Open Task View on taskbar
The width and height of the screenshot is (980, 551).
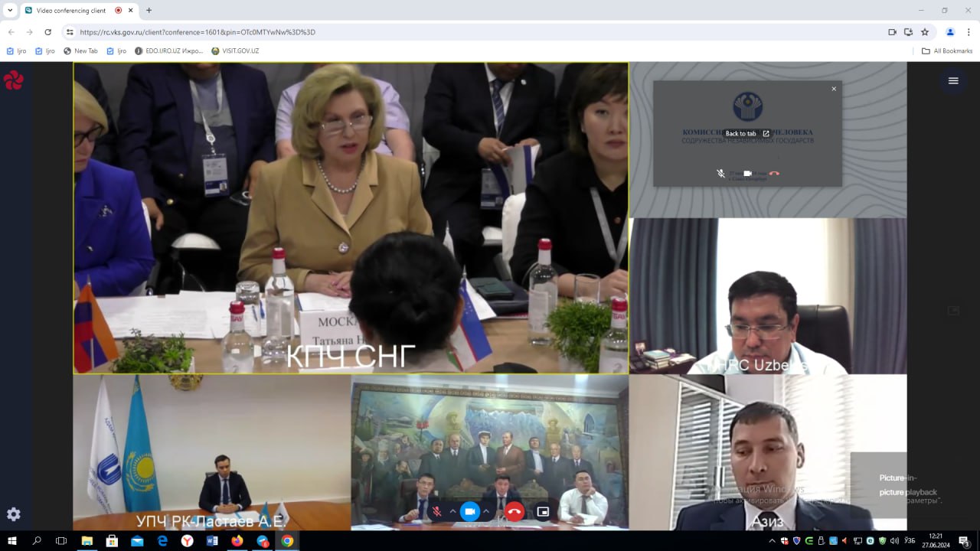point(62,541)
